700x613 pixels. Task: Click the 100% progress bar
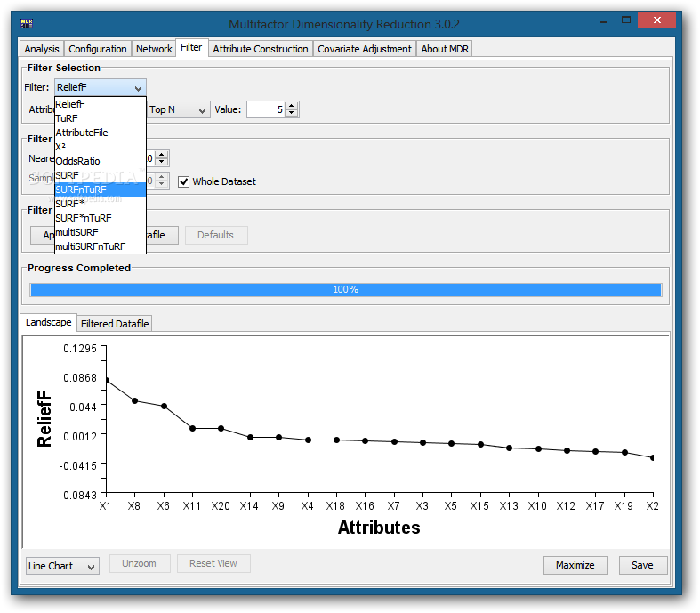(345, 290)
